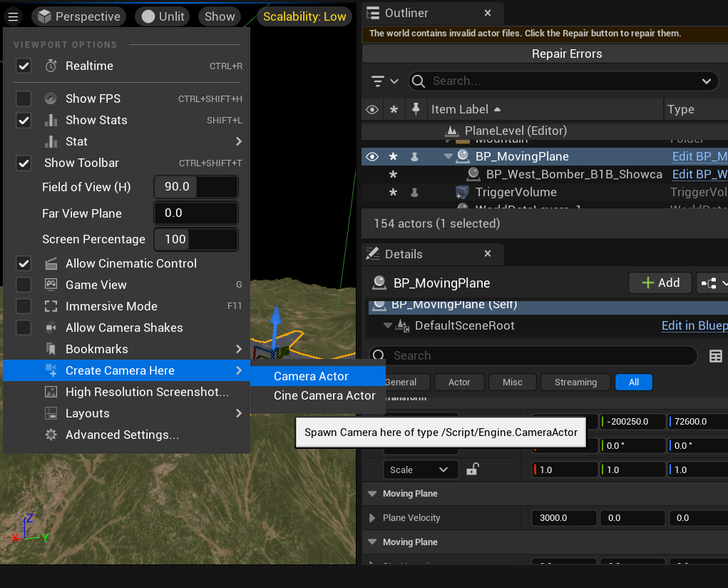Click the Bookmarks ribbon icon

click(x=51, y=349)
